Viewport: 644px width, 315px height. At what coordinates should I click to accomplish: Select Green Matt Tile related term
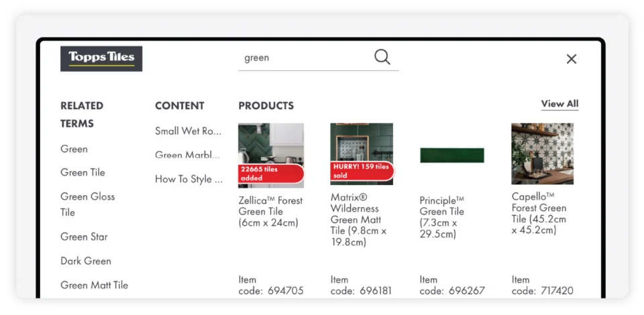point(94,285)
